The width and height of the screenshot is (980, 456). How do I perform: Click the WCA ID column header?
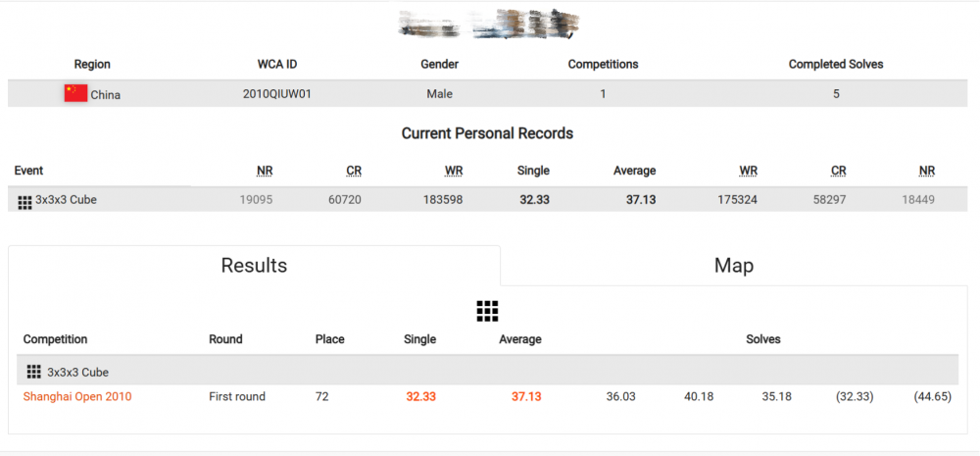coord(277,65)
